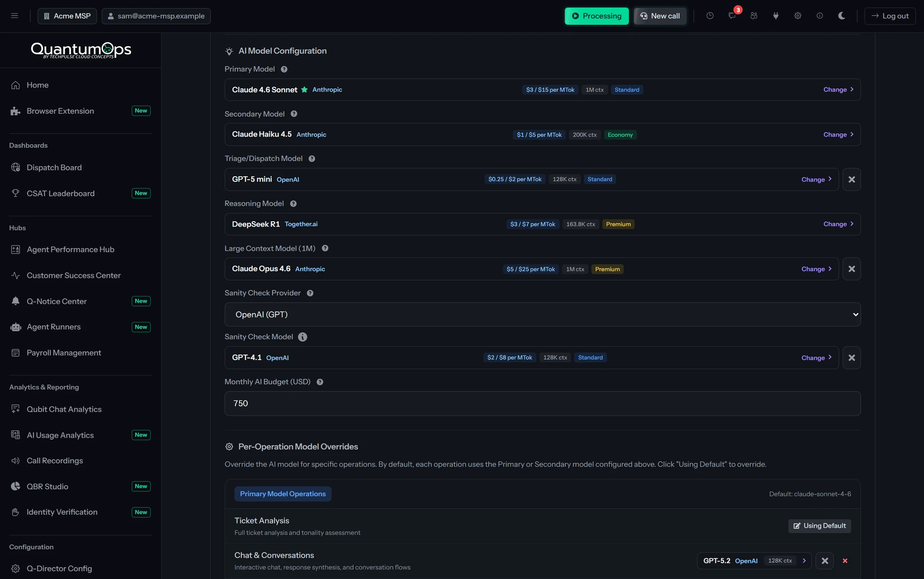
Task: Open info tooltip for Sanity Check Model
Action: tap(303, 337)
